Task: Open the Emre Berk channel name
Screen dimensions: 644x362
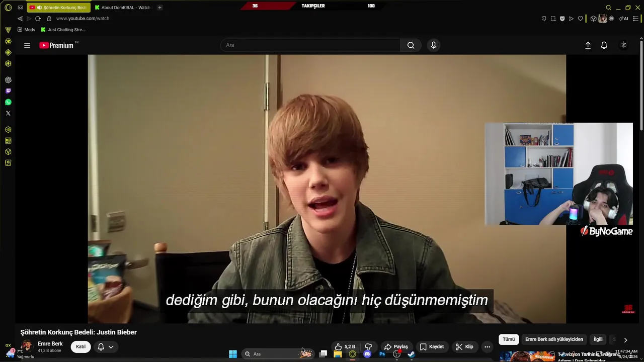Action: pyautogui.click(x=50, y=344)
